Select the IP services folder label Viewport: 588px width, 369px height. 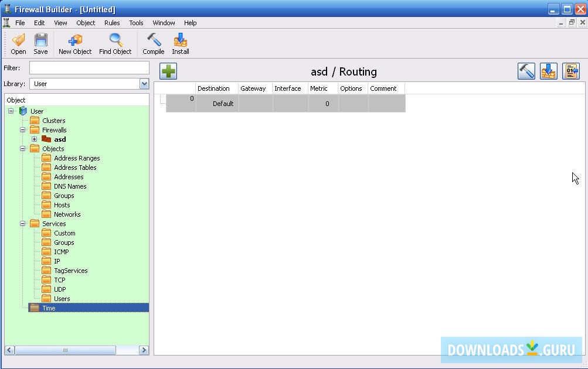pyautogui.click(x=57, y=261)
